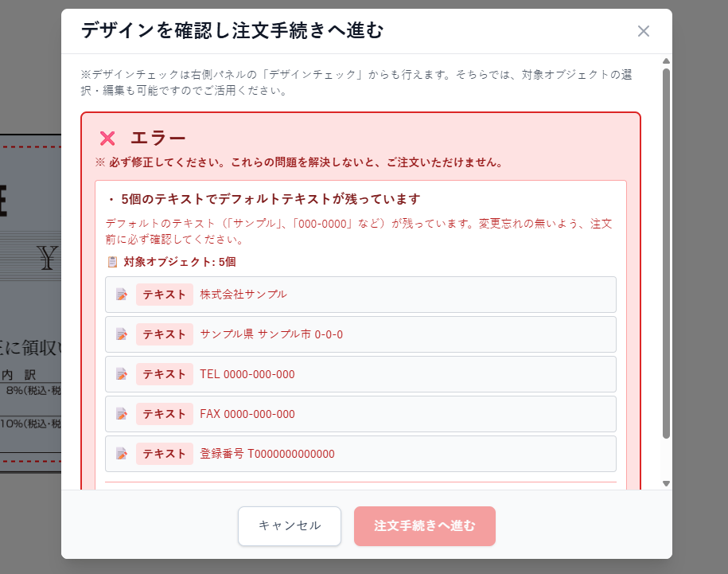The image size is (728, 574).
Task: Click the テキスト badge on the 登録番号 row
Action: click(165, 453)
